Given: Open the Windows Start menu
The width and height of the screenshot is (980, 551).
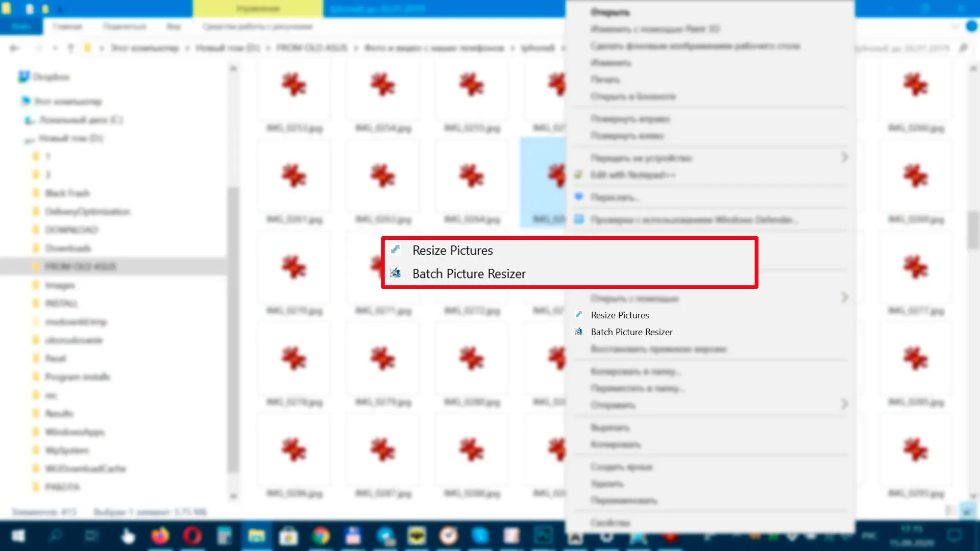Looking at the screenshot, I should pos(18,536).
